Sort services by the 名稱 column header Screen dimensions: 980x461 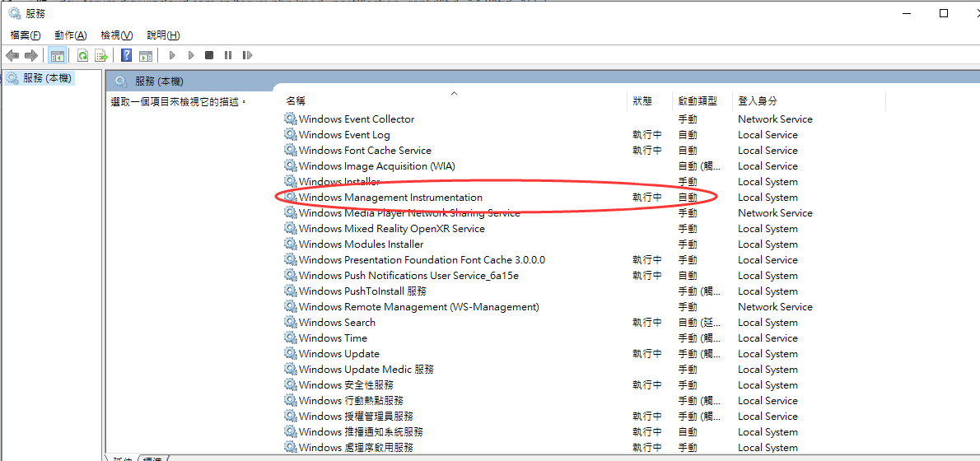296,100
